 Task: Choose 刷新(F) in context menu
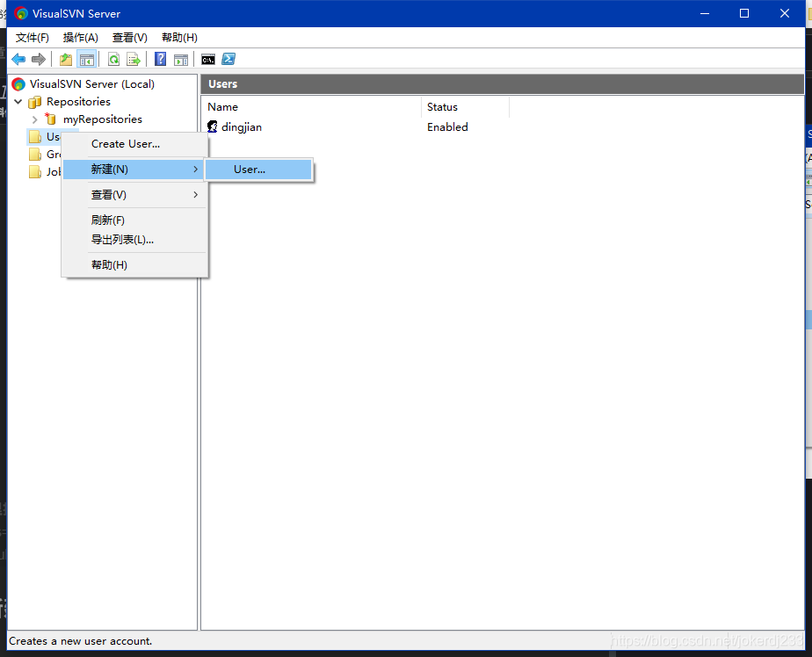point(134,220)
